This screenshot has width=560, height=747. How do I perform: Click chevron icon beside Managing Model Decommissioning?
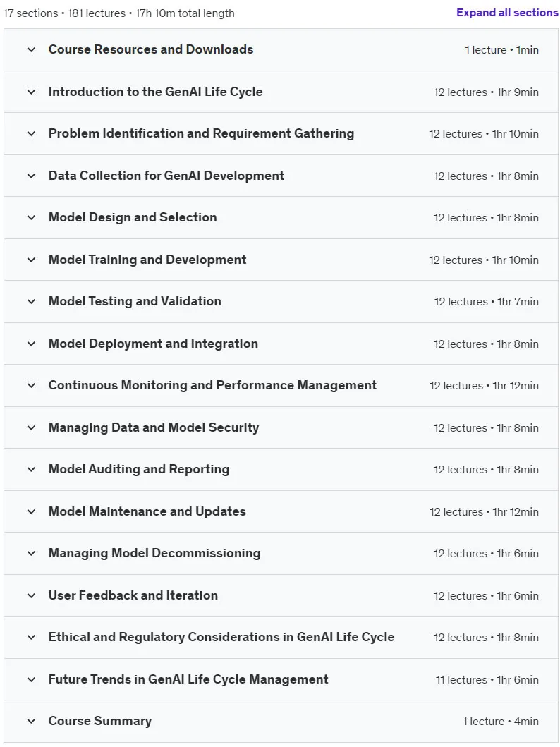32,553
